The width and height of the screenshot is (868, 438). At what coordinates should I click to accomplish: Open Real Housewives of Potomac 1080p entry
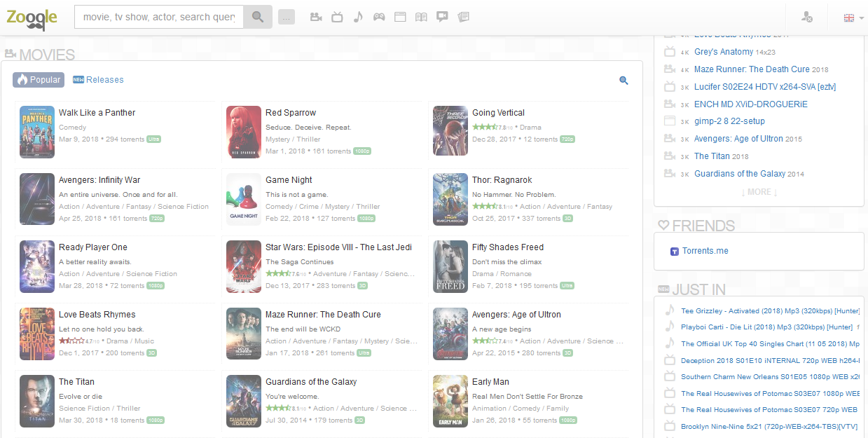(770, 393)
